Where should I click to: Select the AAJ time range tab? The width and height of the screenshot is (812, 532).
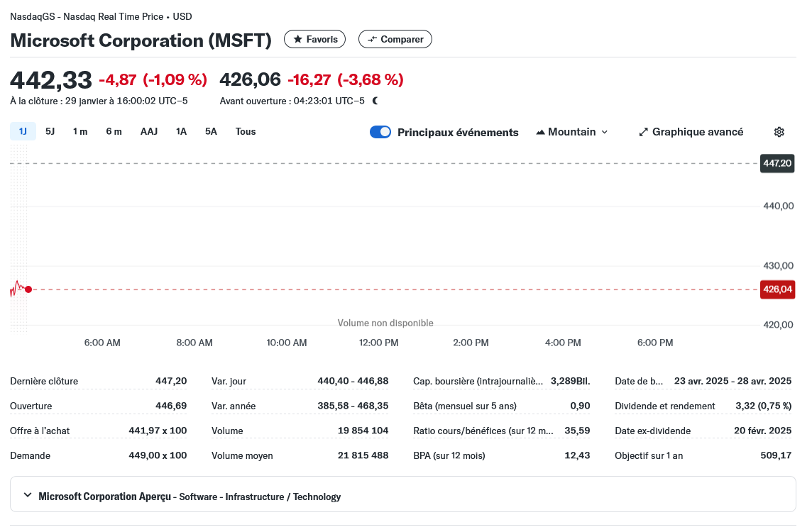(x=149, y=131)
